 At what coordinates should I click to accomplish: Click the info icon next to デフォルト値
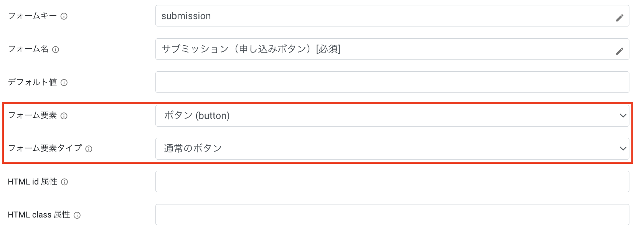pos(64,82)
